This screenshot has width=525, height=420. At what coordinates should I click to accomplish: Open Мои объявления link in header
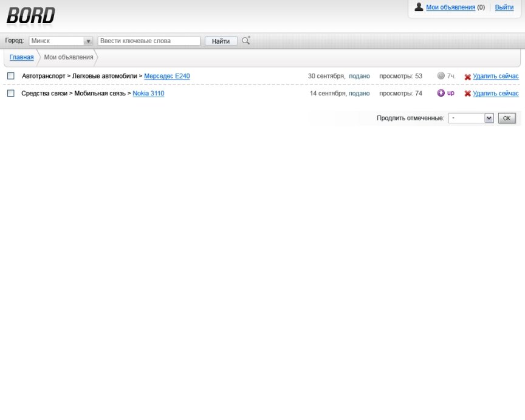[x=450, y=7]
